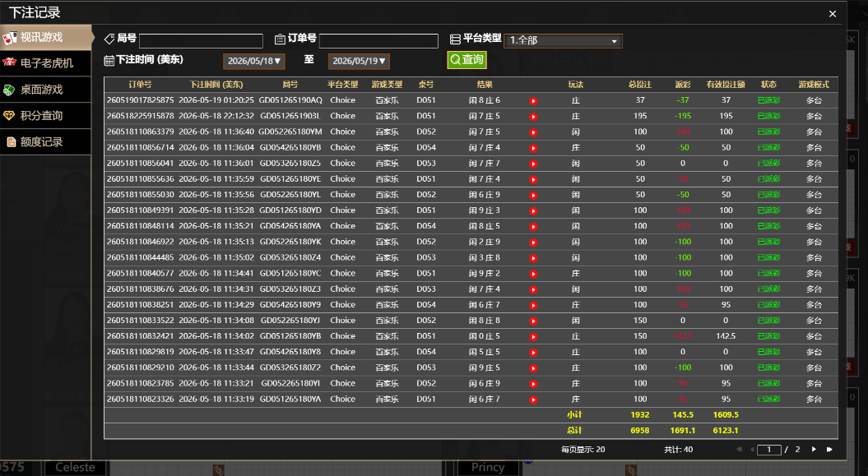Click the 共计: 40 total count

pos(678,450)
